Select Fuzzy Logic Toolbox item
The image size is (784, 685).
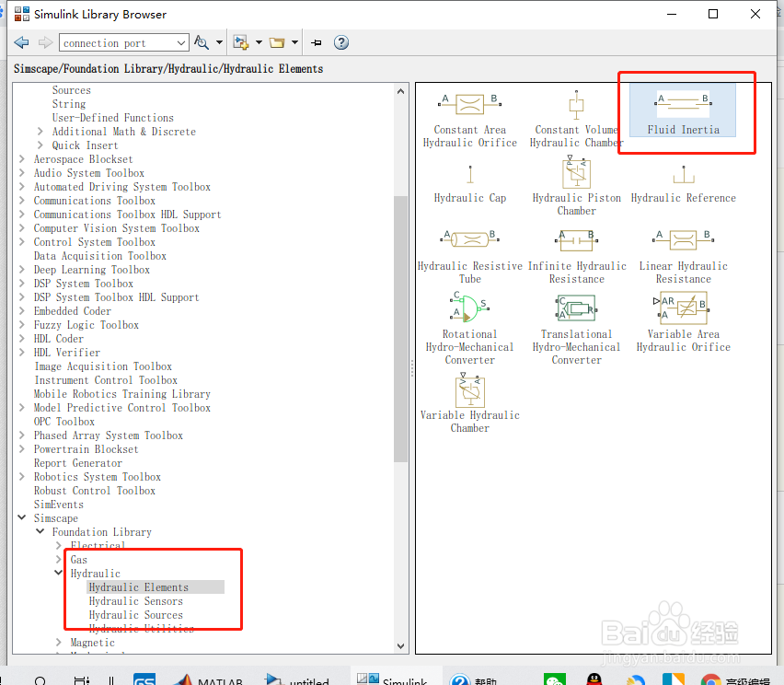pos(86,325)
